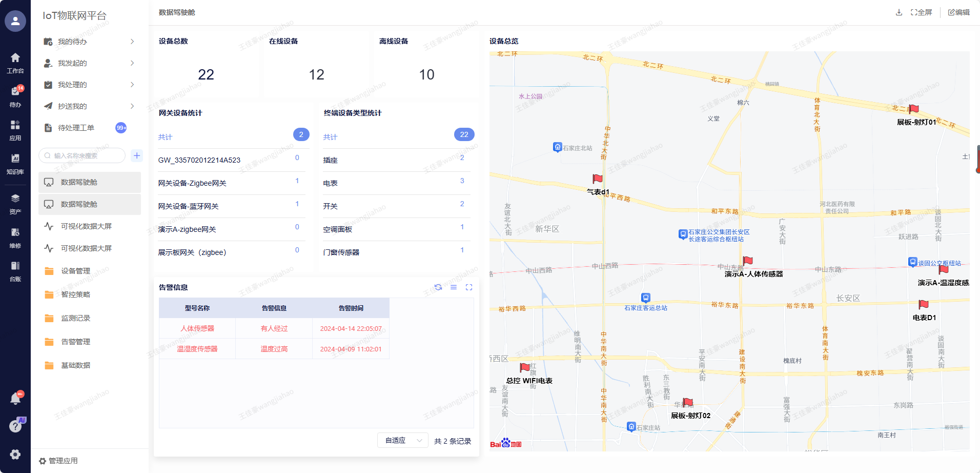
Task: Click the plus button beside search box
Action: pyautogui.click(x=137, y=155)
